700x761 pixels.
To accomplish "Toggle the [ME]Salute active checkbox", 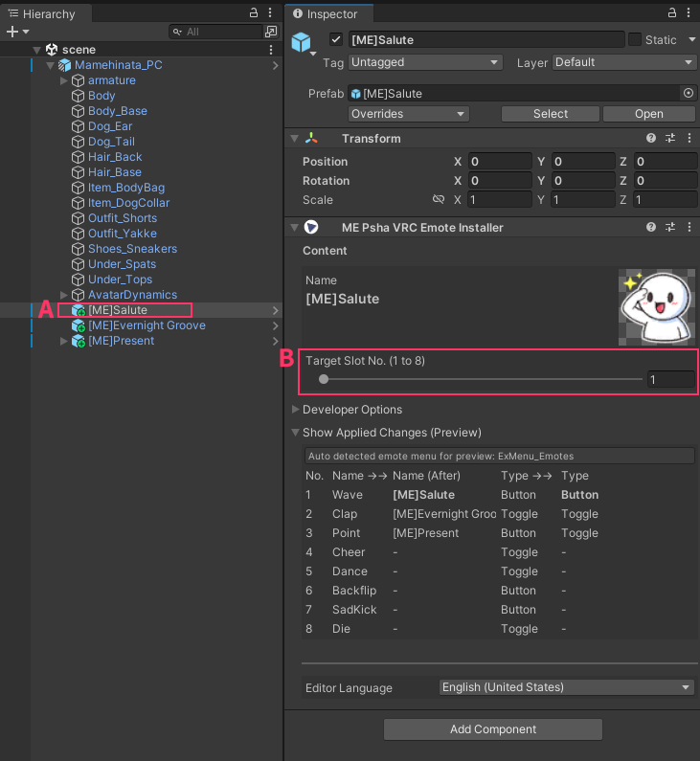I will (x=336, y=39).
